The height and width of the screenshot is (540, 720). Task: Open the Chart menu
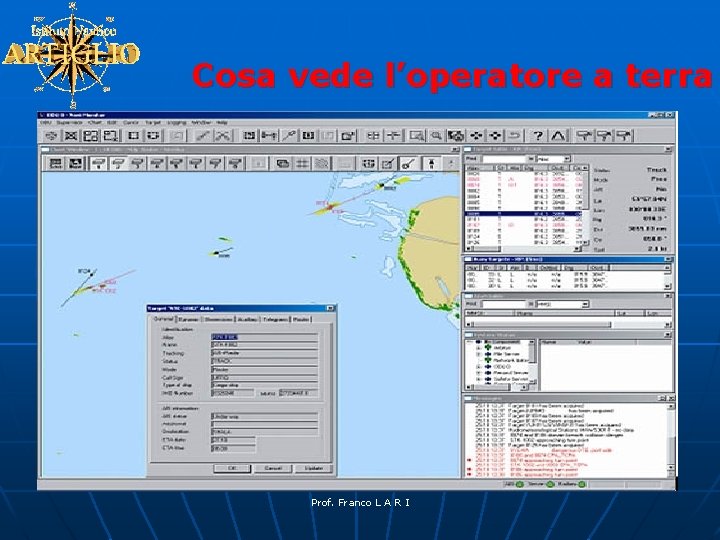coord(95,123)
